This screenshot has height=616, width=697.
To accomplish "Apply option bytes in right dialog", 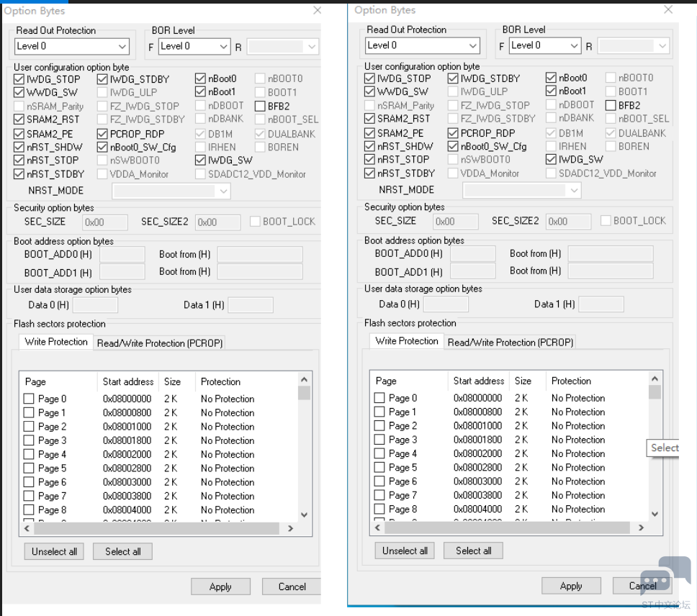I will pos(571,586).
